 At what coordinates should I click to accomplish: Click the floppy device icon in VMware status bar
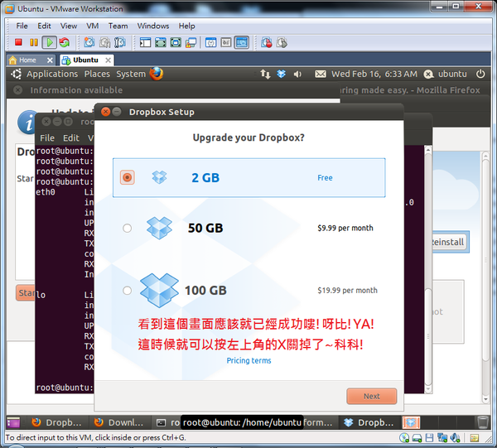pos(429,438)
